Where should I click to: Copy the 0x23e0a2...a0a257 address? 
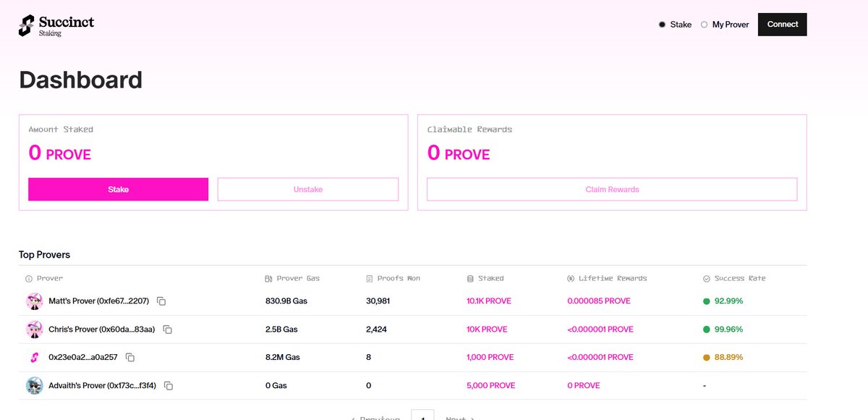point(130,358)
